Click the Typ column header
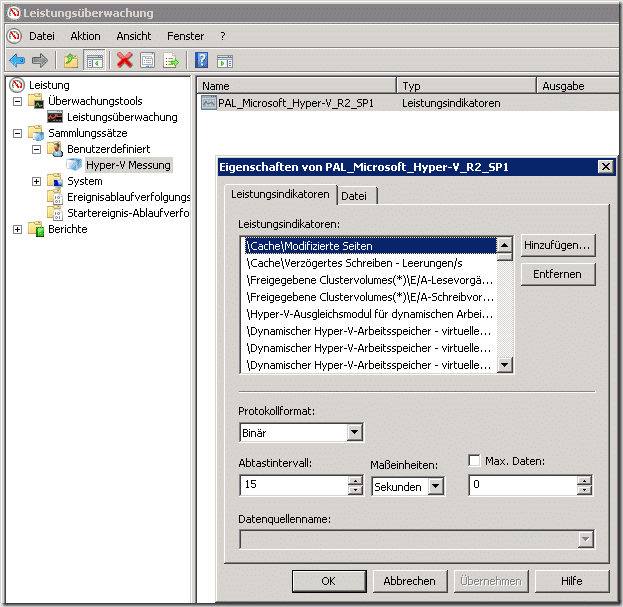The image size is (623, 607). (466, 86)
